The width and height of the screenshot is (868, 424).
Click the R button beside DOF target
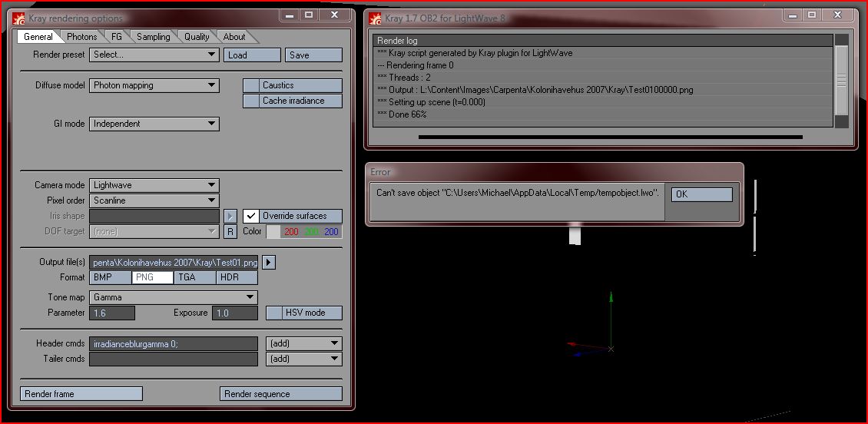[230, 231]
